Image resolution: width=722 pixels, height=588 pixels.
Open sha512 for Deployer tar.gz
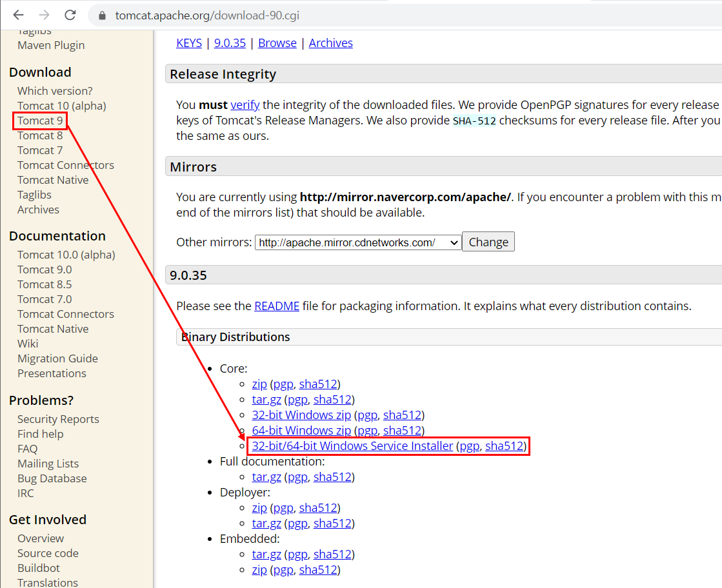(332, 524)
